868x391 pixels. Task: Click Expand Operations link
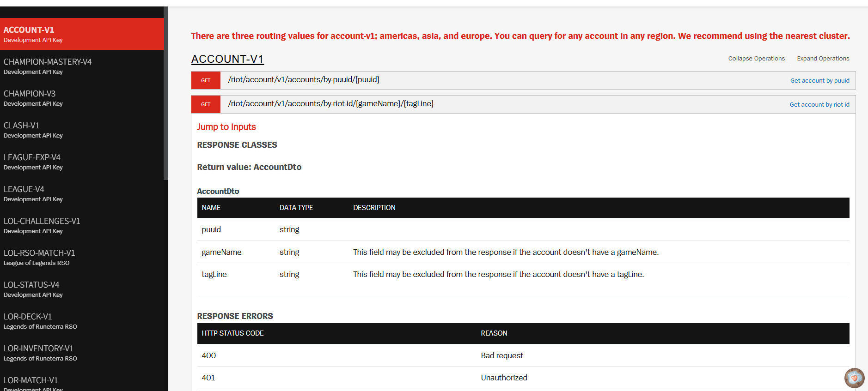coord(823,58)
